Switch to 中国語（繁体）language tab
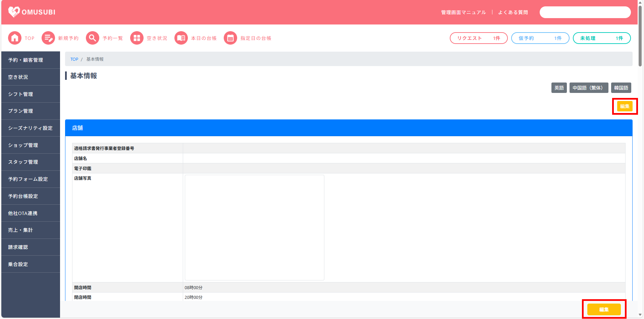The height and width of the screenshot is (319, 644). click(x=589, y=88)
